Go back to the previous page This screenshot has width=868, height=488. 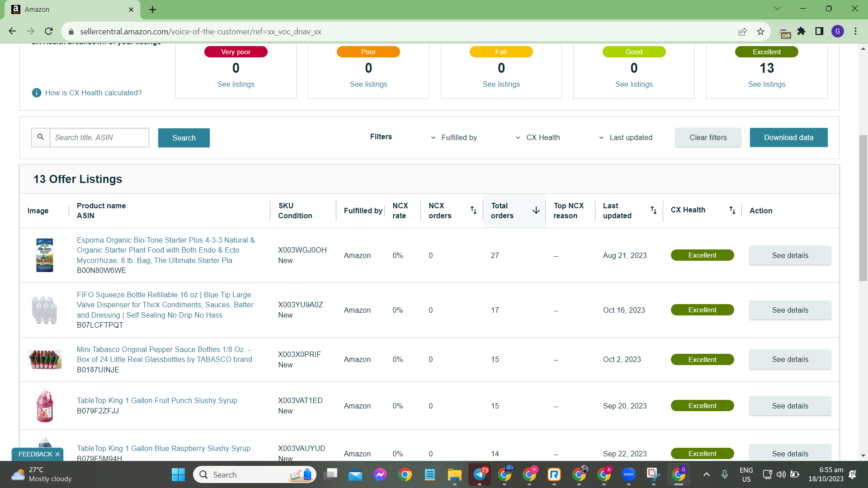pyautogui.click(x=12, y=31)
